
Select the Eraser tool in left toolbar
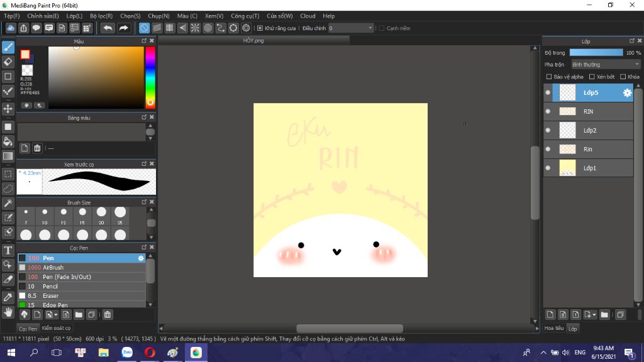coord(8,62)
